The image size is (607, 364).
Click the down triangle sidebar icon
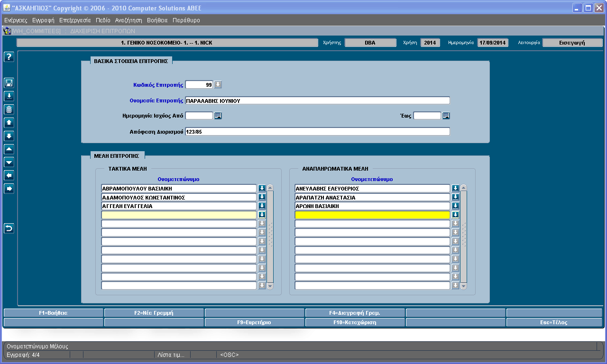[x=9, y=163]
